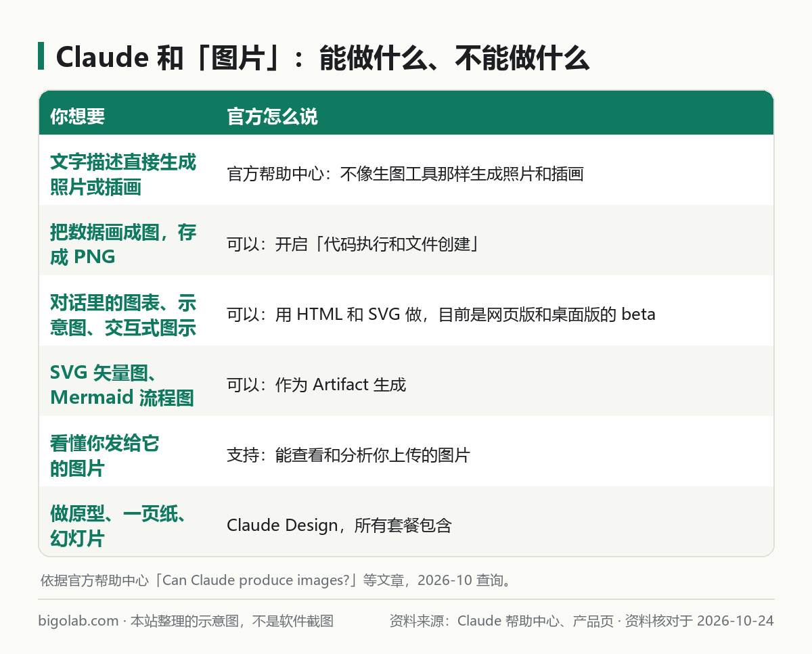Image resolution: width=812 pixels, height=654 pixels.
Task: Select the '看懂你发给它的图片' row label
Action: pyautogui.click(x=104, y=456)
